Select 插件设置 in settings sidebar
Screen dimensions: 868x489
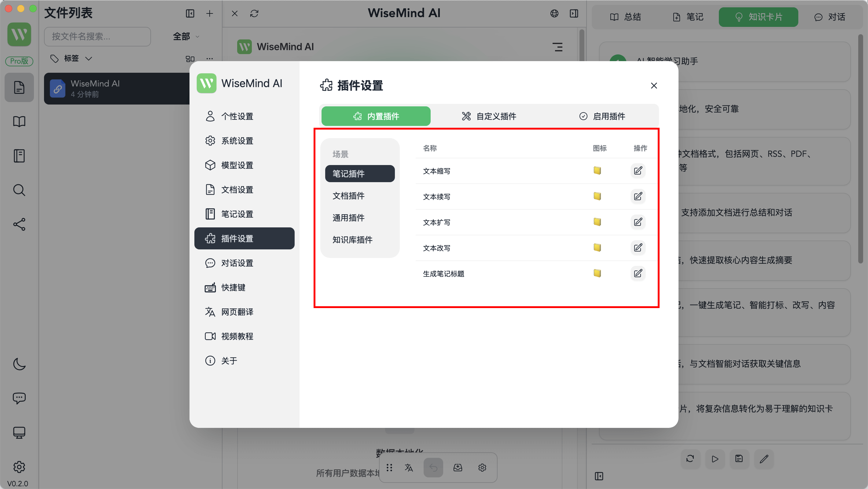tap(244, 239)
